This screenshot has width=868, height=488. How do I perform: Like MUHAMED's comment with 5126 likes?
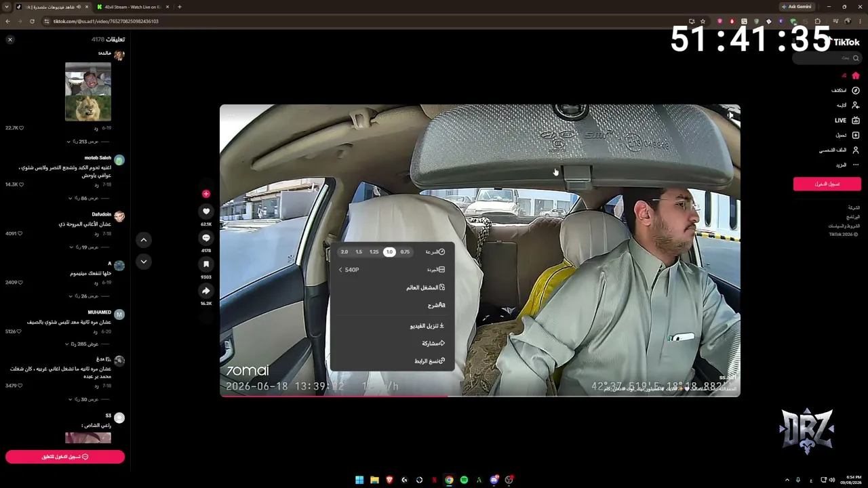point(20,331)
